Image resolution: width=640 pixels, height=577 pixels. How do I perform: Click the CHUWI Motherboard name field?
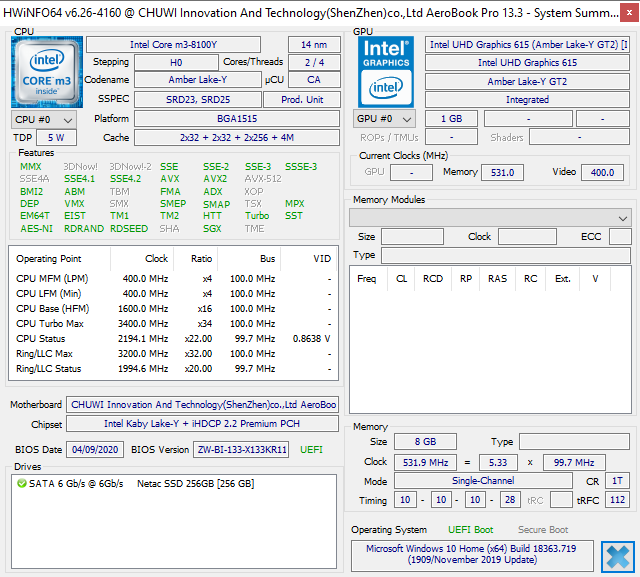pyautogui.click(x=202, y=404)
